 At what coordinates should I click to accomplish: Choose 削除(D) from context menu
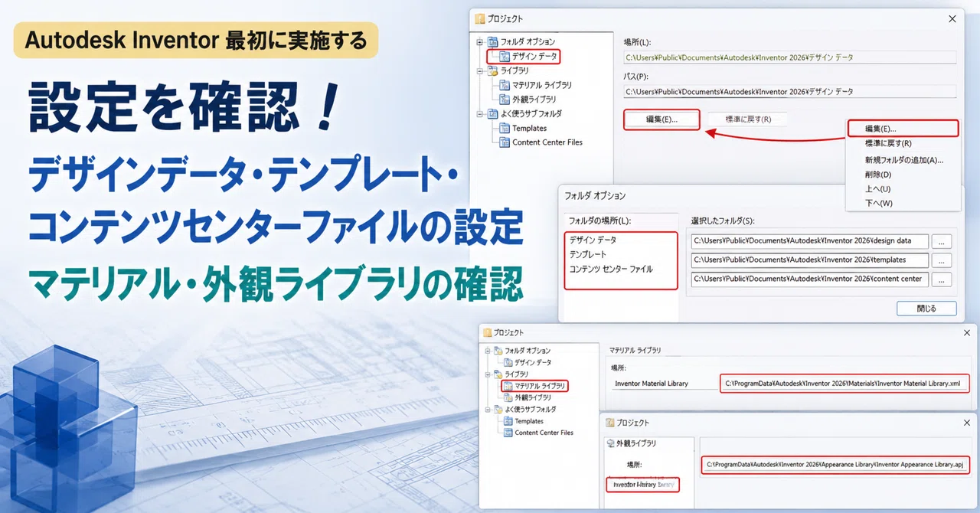click(878, 175)
